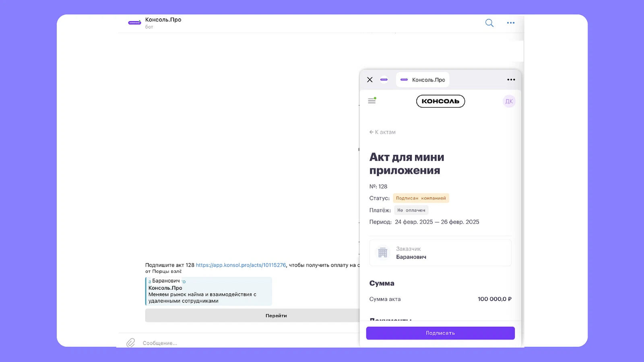Click the act number №: 128
Image resolution: width=644 pixels, height=362 pixels.
click(378, 187)
